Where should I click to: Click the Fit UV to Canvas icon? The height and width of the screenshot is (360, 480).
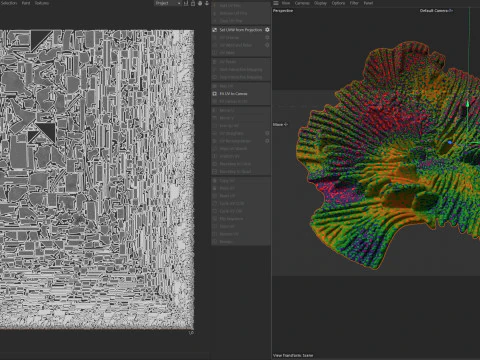[x=215, y=94]
